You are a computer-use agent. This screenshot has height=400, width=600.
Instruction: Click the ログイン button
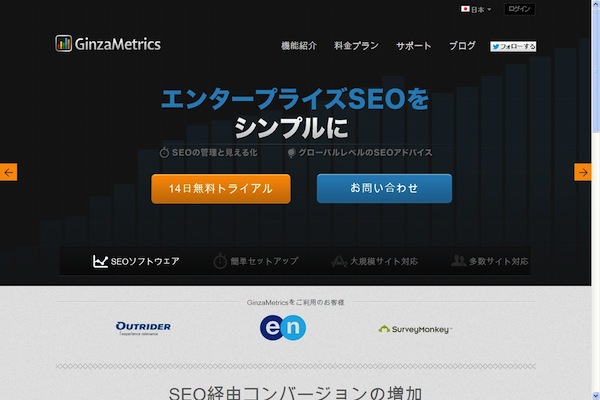coord(519,9)
